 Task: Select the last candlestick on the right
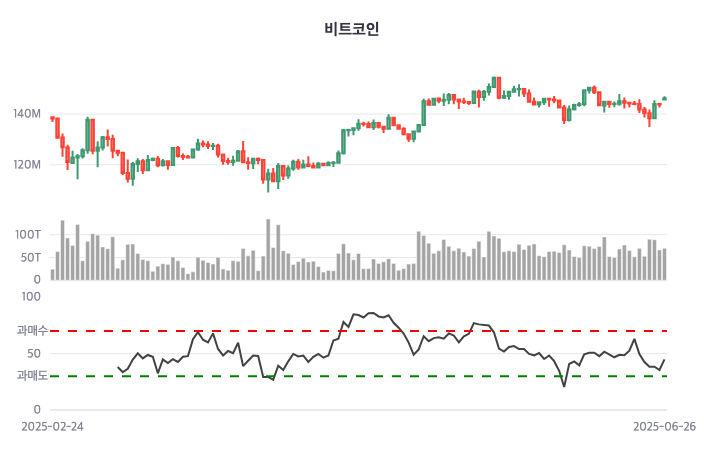coord(664,99)
